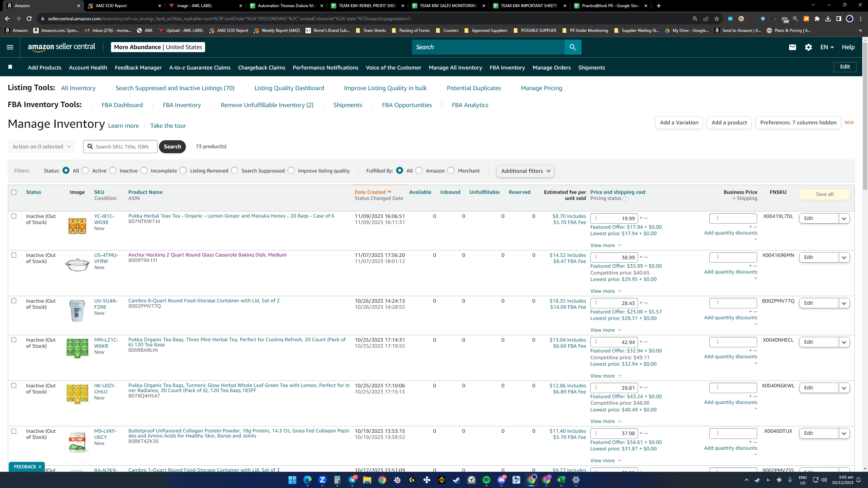Click the magnifier search button in header
This screenshot has width=868, height=488.
[x=573, y=47]
